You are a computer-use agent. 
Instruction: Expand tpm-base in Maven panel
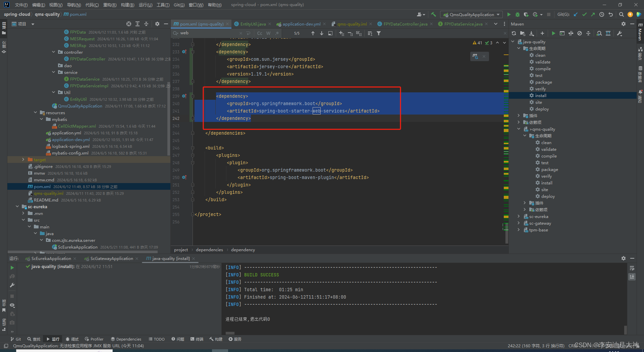tap(519, 230)
